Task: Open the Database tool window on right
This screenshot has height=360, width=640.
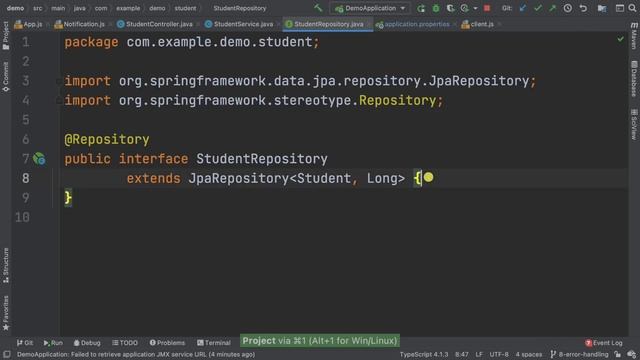Action: (x=634, y=79)
